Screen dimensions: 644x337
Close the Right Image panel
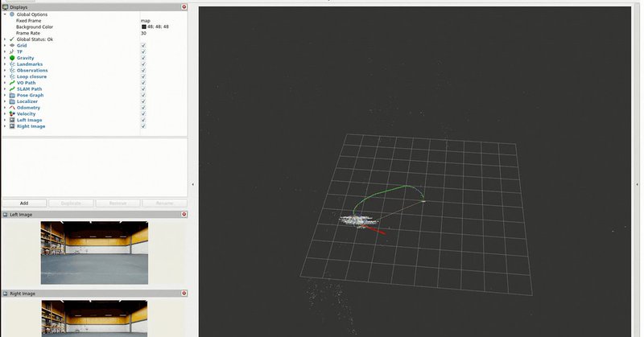(184, 293)
